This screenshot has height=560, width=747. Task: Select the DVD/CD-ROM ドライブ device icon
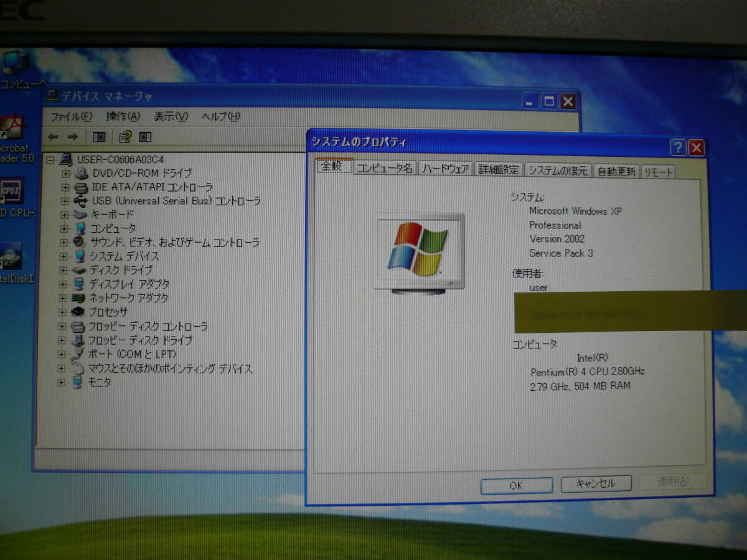point(81,173)
